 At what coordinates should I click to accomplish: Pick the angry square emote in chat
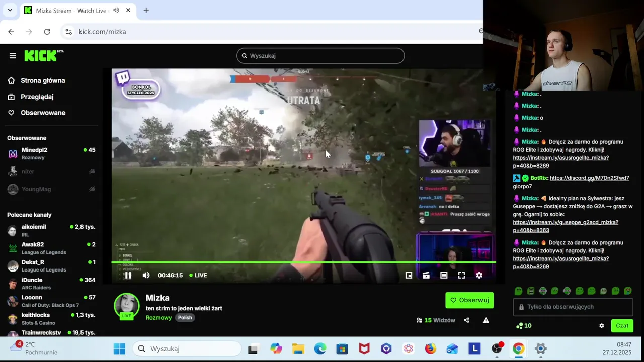530,291
